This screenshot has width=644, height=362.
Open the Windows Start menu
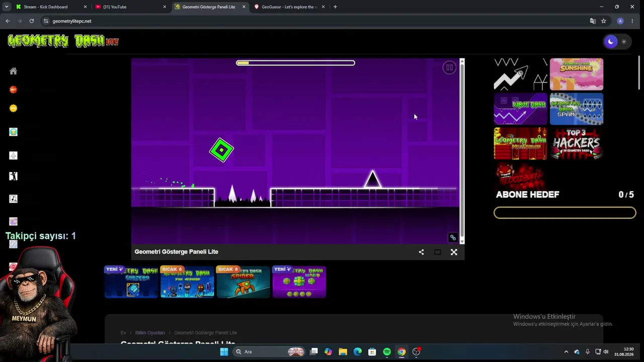pos(224,352)
